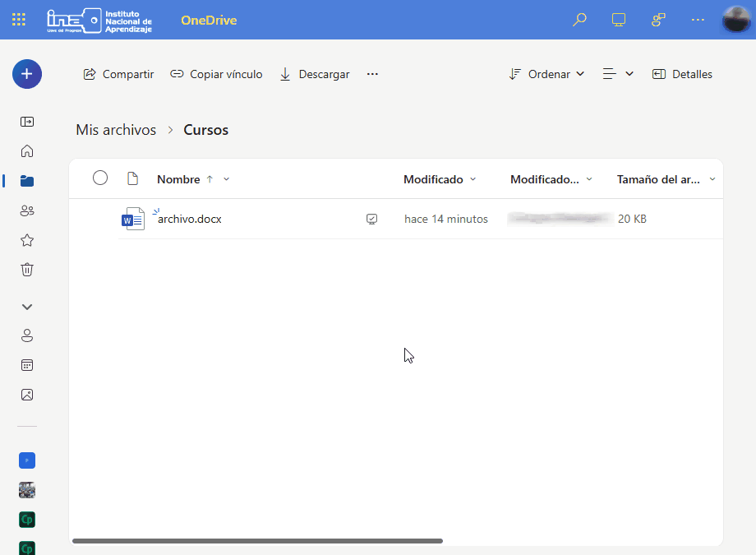Open the view options layout dropdown

click(618, 74)
